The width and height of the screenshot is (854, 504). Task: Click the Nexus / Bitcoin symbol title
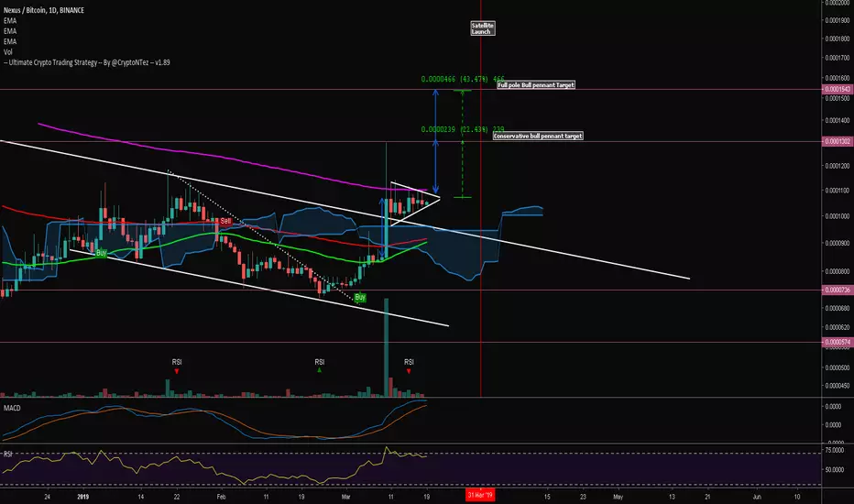tap(44, 10)
